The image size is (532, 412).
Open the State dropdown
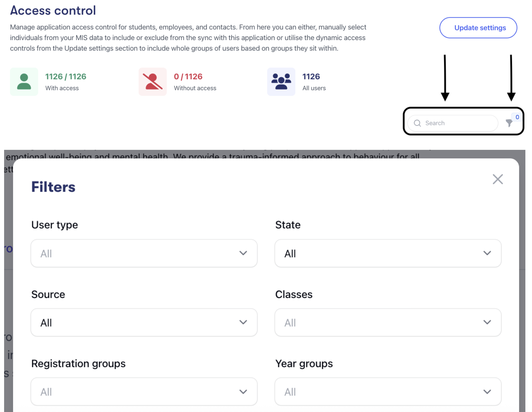pos(388,253)
